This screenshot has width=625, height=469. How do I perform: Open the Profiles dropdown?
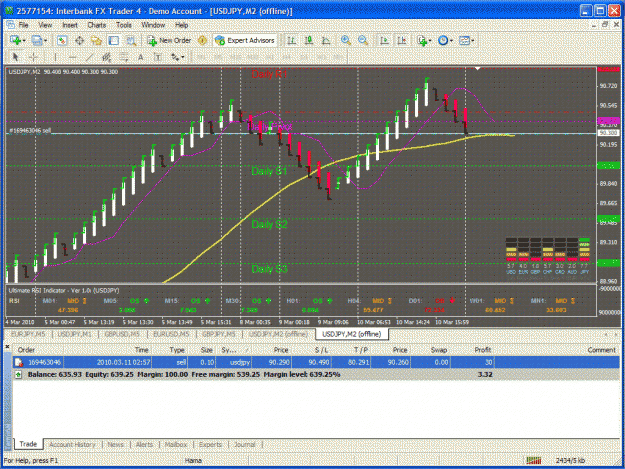39,40
